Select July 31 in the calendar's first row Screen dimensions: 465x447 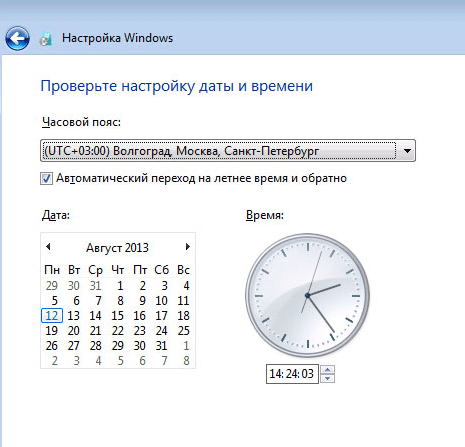[95, 286]
